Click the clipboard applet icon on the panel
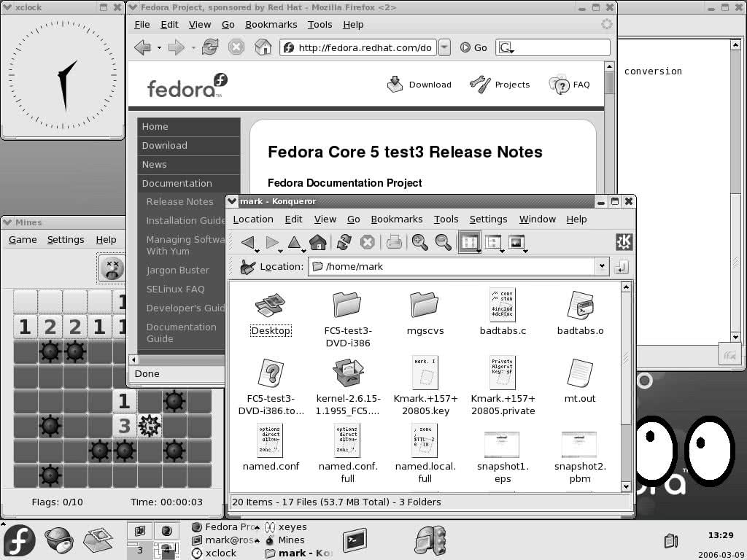Image resolution: width=747 pixels, height=560 pixels. [671, 541]
